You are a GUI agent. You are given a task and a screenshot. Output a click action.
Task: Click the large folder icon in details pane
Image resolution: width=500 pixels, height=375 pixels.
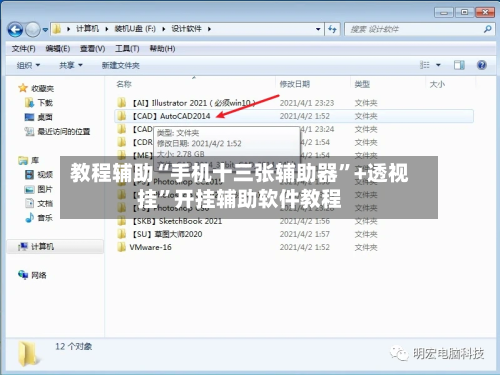click(28, 353)
